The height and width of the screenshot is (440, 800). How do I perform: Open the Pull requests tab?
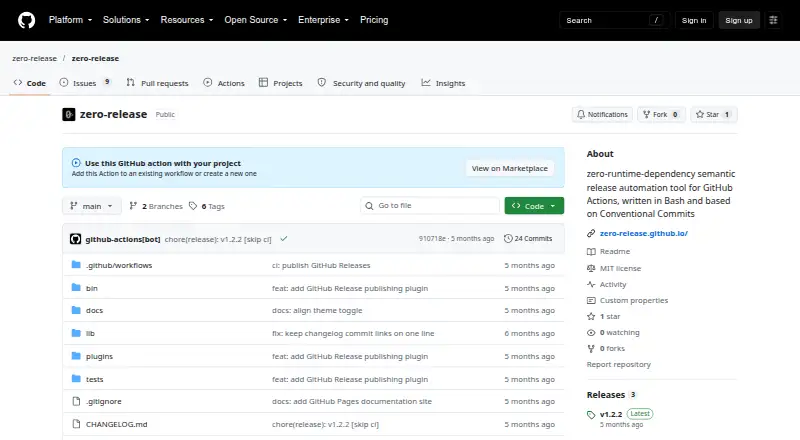[158, 83]
